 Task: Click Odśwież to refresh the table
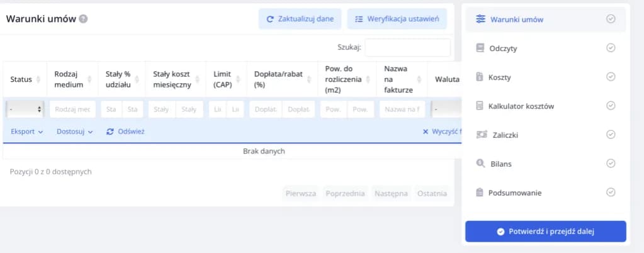[125, 132]
